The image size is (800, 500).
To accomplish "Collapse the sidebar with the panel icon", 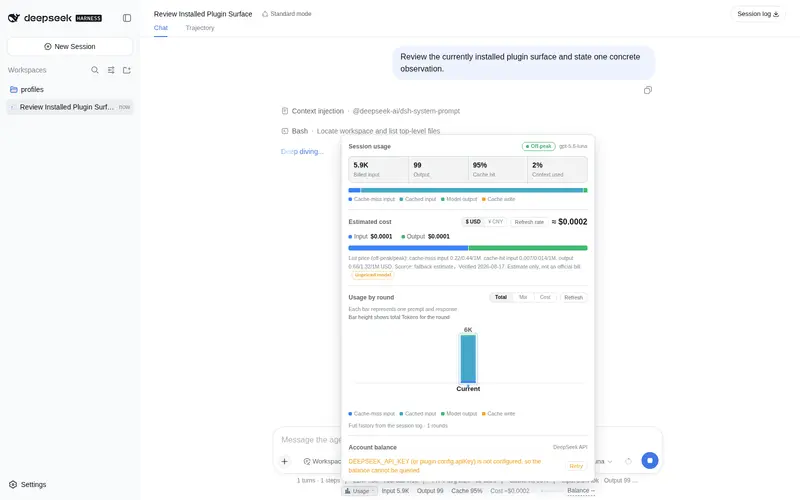I will [x=127, y=18].
